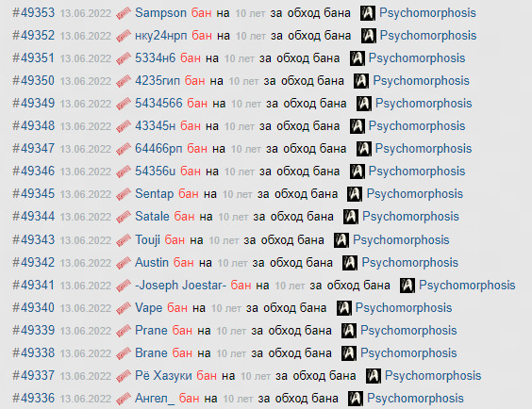Screen dimensions: 532x409
Task: Open user 54356u profile link
Action: [156, 172]
